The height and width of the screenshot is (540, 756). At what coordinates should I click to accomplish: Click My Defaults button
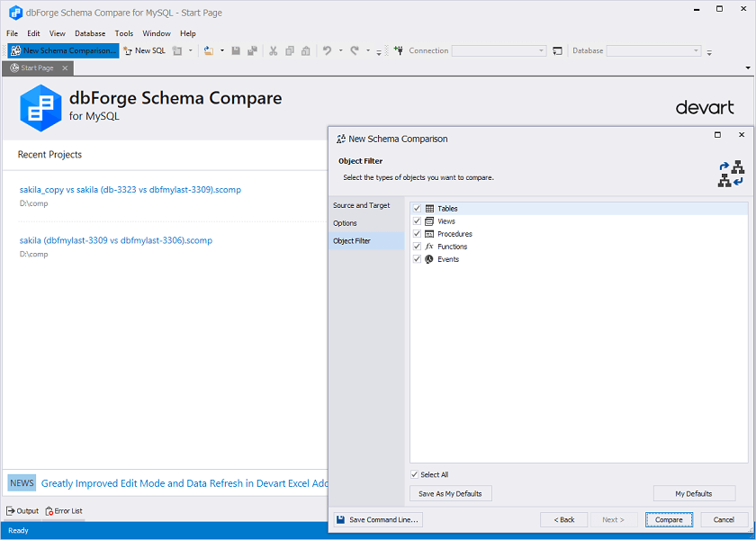(x=694, y=493)
